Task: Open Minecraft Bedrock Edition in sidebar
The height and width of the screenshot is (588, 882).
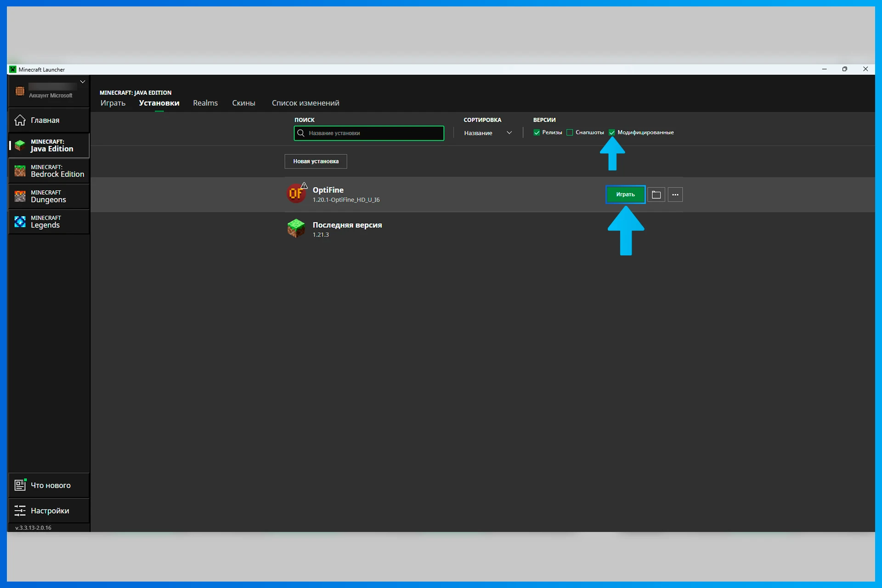Action: pos(49,171)
